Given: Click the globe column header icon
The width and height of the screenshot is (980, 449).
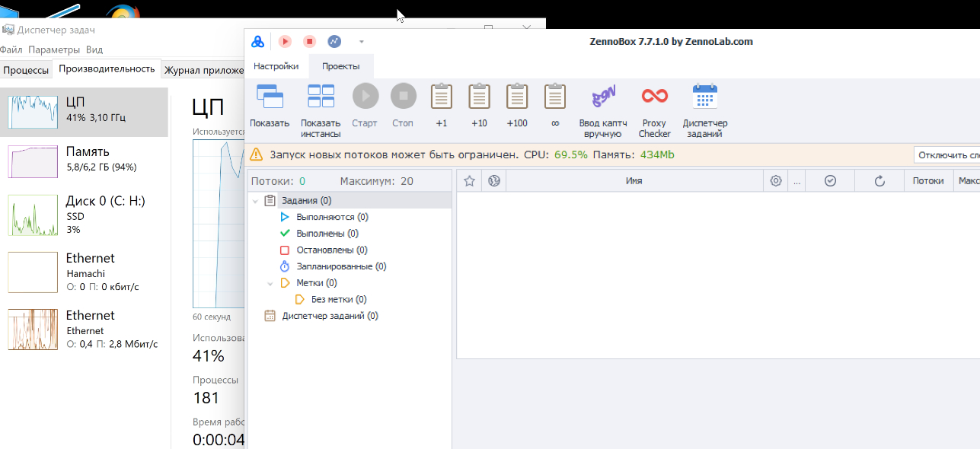Looking at the screenshot, I should (x=493, y=180).
